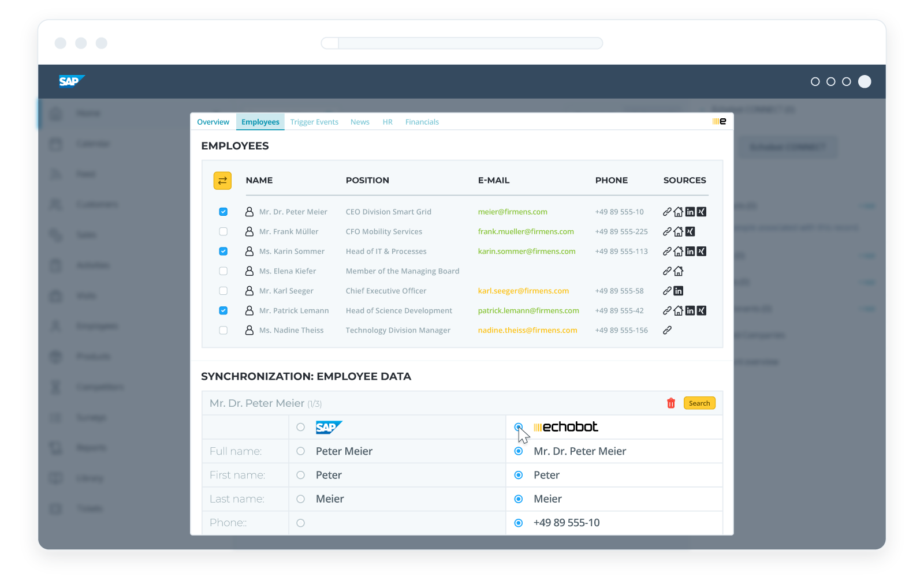
Task: Click the browser address bar
Action: point(462,43)
